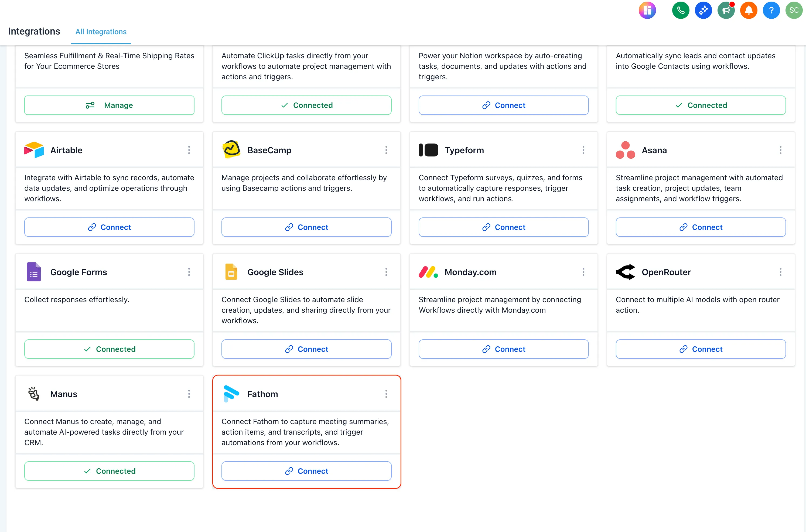Select the BaseCamp logo icon
This screenshot has width=806, height=532.
click(x=231, y=150)
